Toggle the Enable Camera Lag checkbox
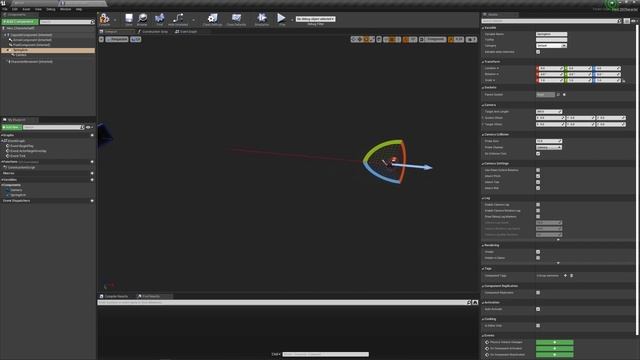 point(538,204)
